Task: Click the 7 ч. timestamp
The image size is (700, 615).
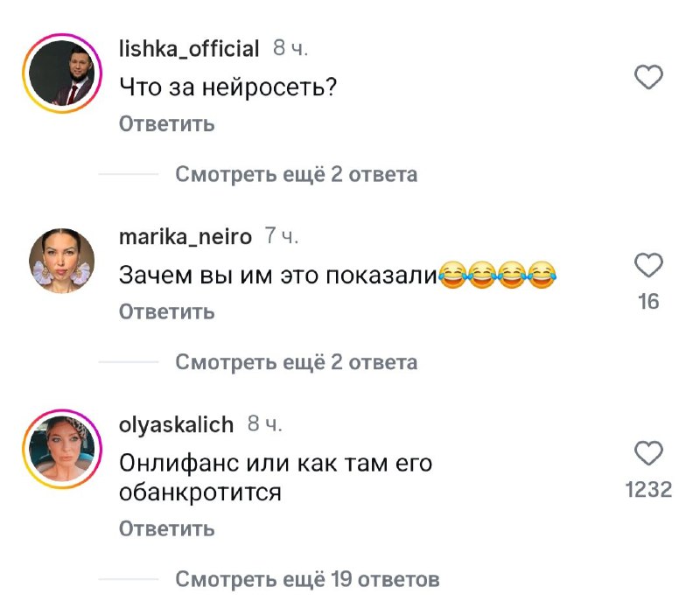Action: tap(282, 236)
